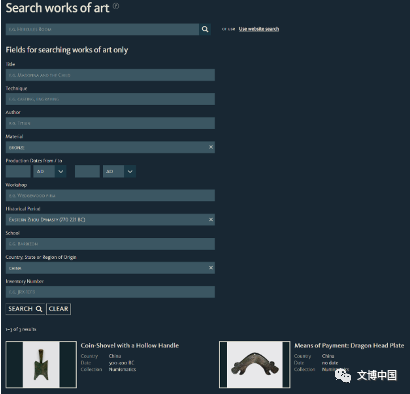Clear the Material field with its X icon

(x=211, y=147)
